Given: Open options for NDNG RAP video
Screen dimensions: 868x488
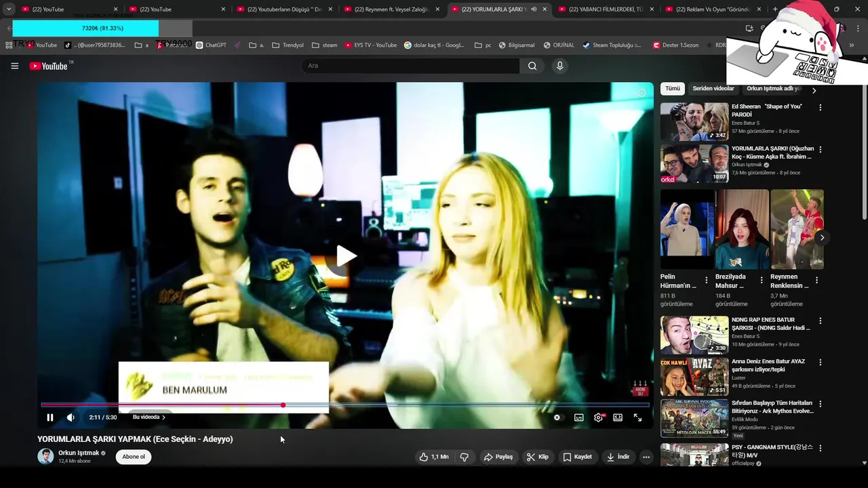Looking at the screenshot, I should point(821,321).
